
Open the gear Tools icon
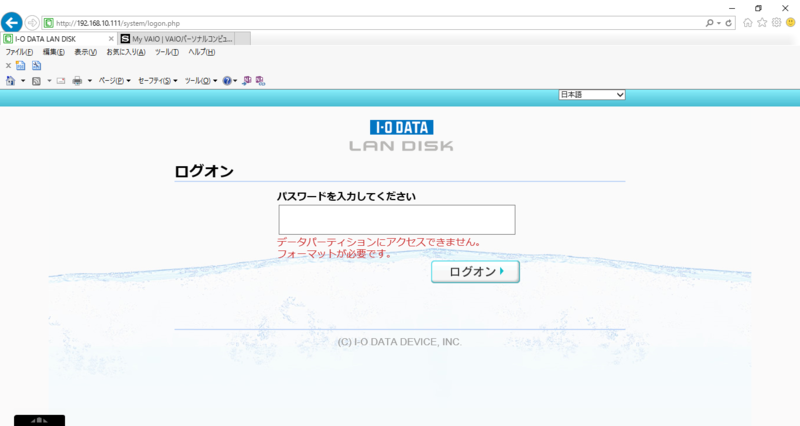tap(776, 22)
